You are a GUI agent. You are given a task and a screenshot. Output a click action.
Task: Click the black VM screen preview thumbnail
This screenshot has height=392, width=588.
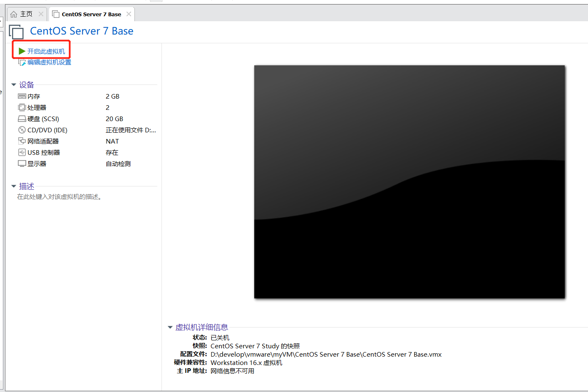point(409,181)
